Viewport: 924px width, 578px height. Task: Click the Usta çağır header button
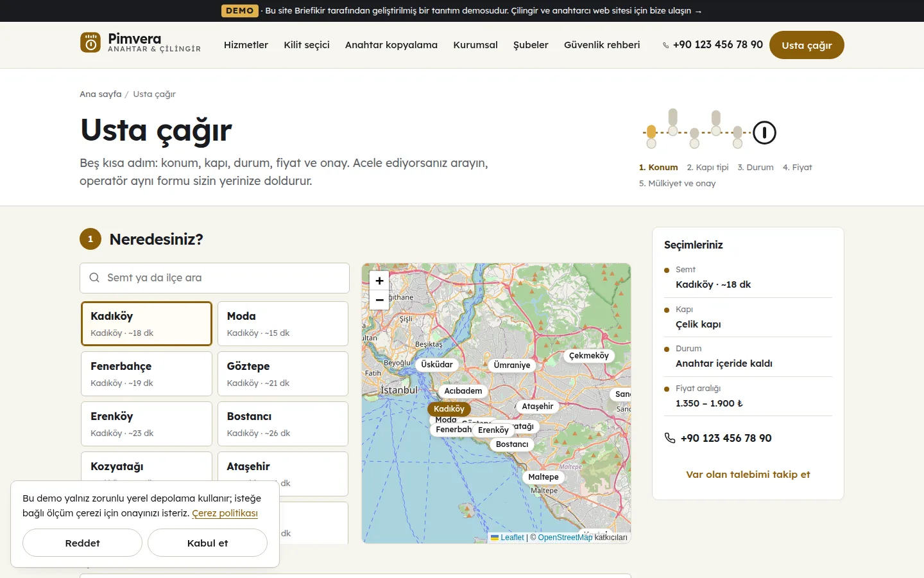(x=807, y=45)
